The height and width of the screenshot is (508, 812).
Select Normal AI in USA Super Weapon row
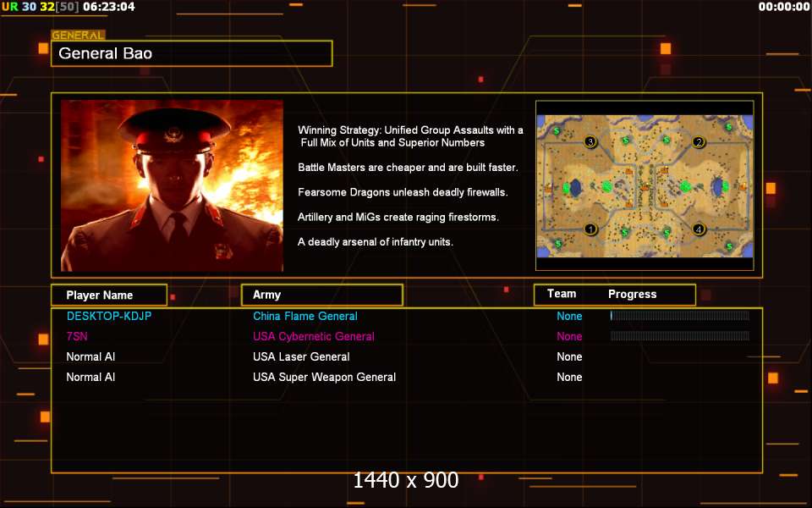coord(91,377)
